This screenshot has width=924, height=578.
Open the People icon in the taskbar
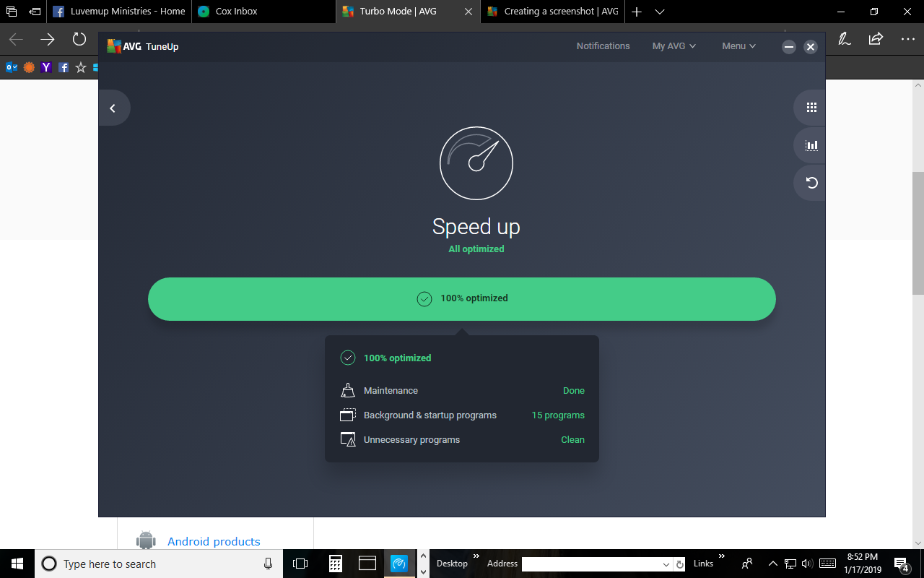pyautogui.click(x=747, y=564)
